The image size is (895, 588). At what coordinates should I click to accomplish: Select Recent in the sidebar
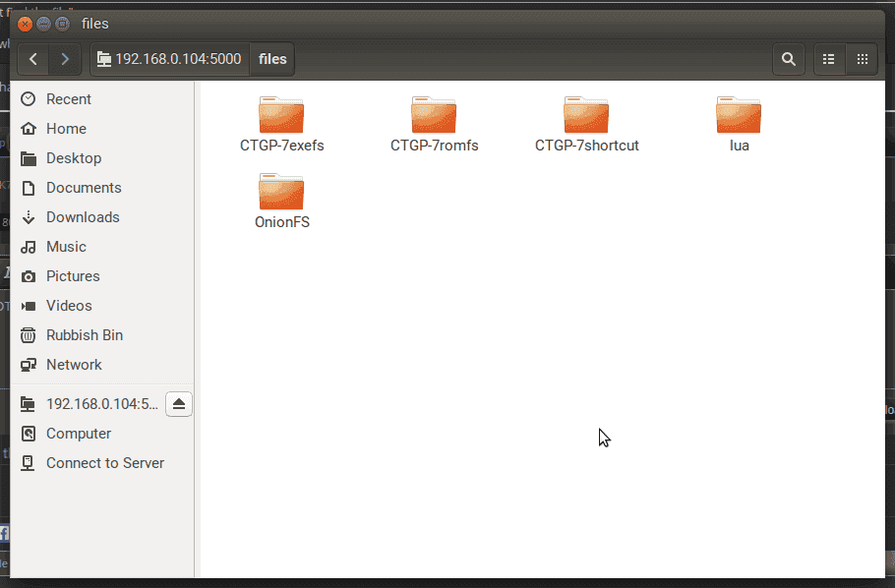click(x=102, y=99)
